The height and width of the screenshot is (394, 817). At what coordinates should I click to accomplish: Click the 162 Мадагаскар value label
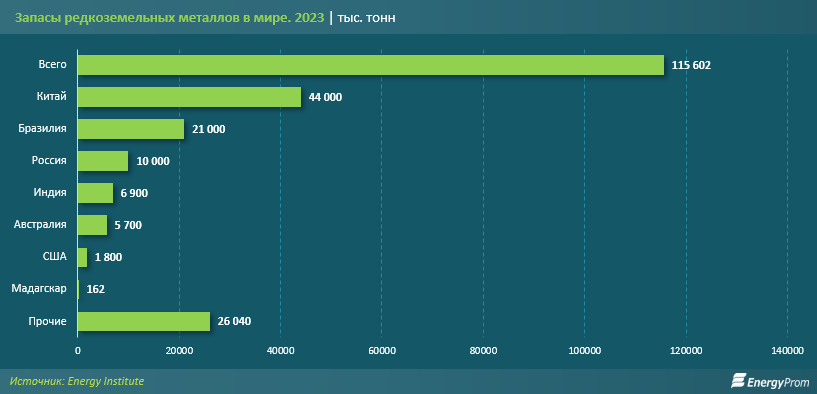pos(96,289)
